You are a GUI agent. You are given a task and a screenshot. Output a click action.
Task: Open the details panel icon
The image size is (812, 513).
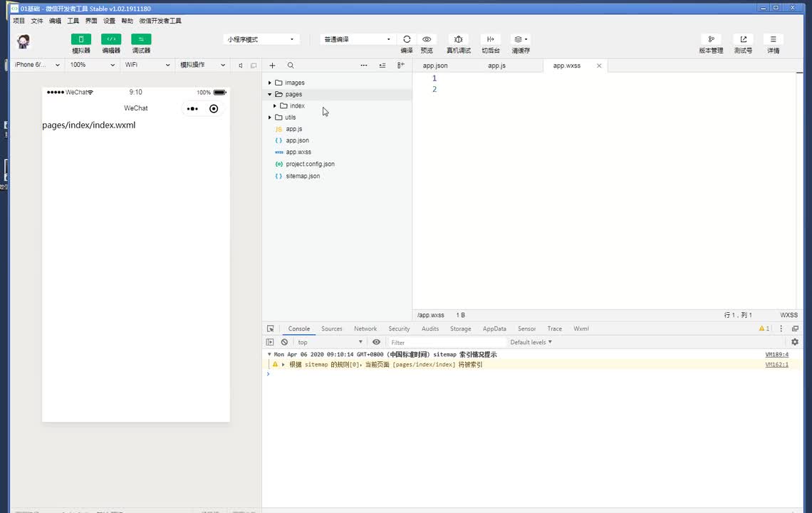pyautogui.click(x=773, y=39)
